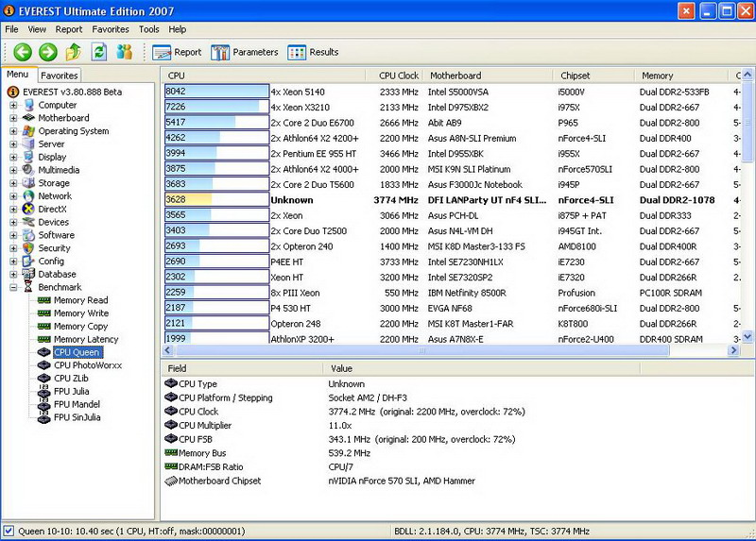Select the Security shield icon
The height and width of the screenshot is (541, 756).
tap(29, 247)
